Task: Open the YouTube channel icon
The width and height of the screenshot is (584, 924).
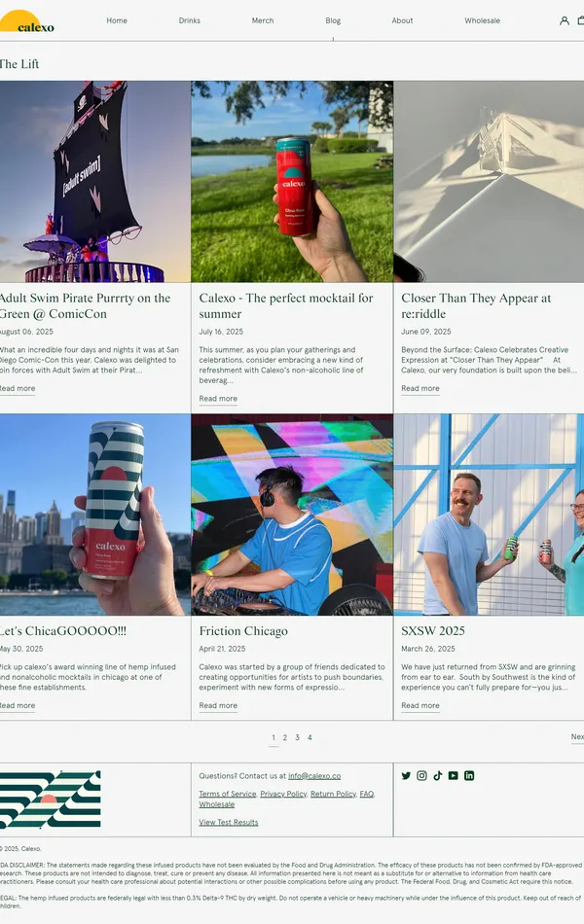Action: [x=453, y=775]
